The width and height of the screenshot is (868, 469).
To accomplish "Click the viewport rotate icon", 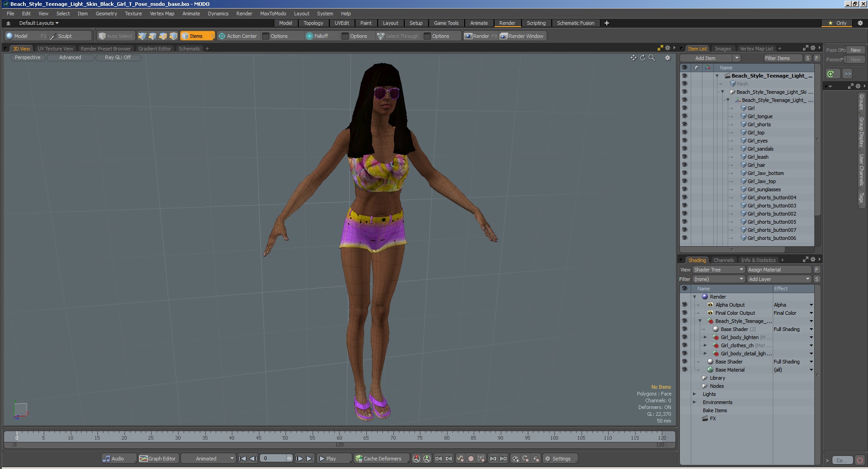I will [642, 58].
